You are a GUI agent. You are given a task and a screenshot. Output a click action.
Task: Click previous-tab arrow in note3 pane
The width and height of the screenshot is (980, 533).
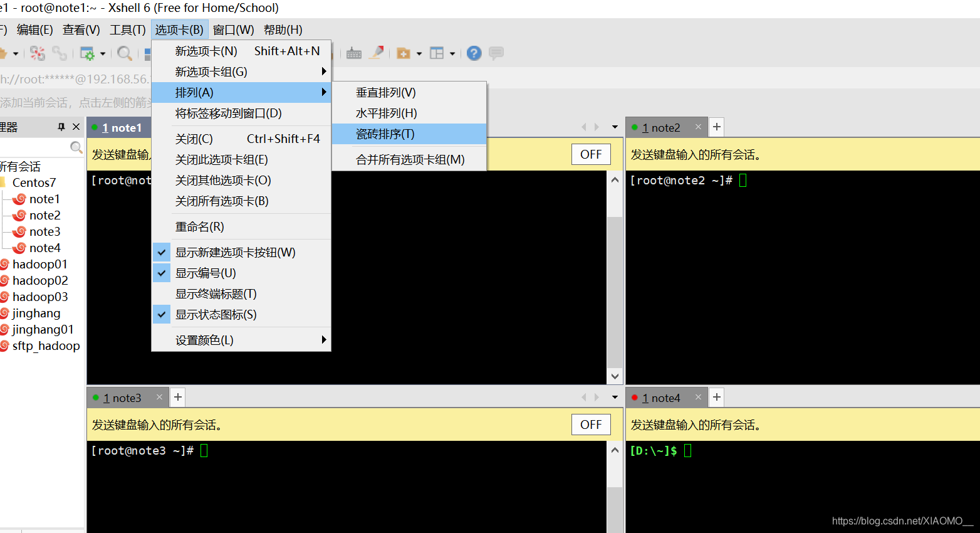point(584,397)
